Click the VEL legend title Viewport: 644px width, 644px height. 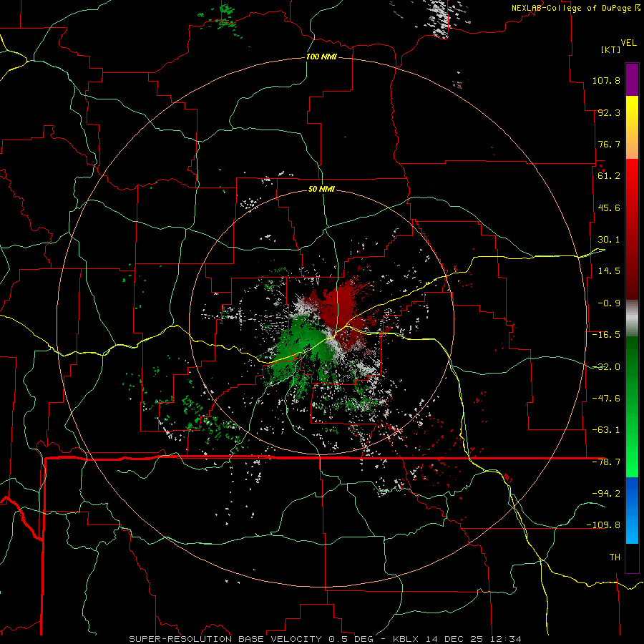click(x=629, y=43)
